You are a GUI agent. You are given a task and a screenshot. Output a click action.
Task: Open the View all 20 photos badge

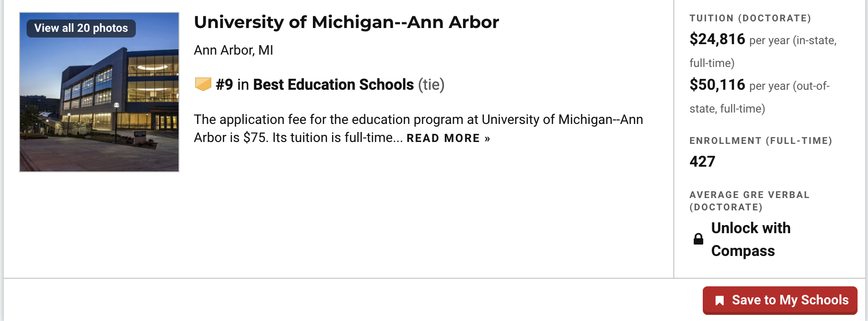pos(81,28)
